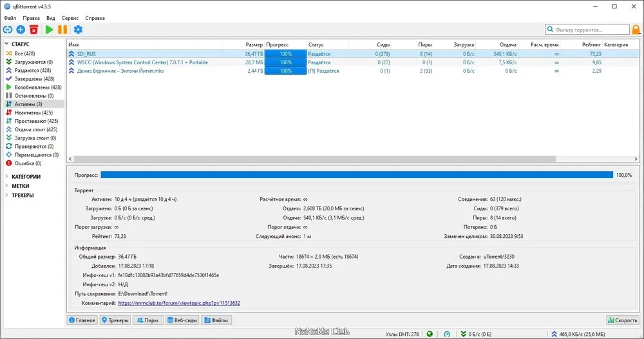Switch to the Пиры tab
Screen dimensions: 644x339
click(x=148, y=320)
